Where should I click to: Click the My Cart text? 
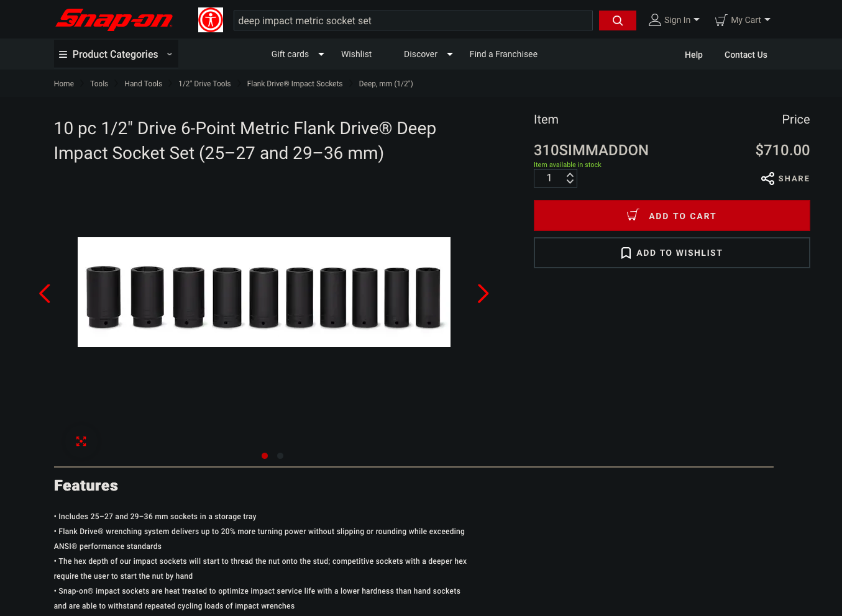pos(746,20)
